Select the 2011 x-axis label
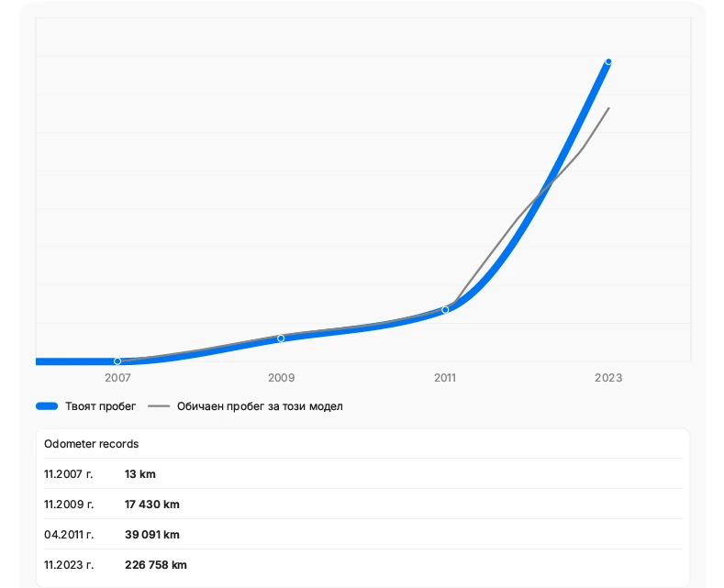The height and width of the screenshot is (588, 724). click(x=445, y=378)
